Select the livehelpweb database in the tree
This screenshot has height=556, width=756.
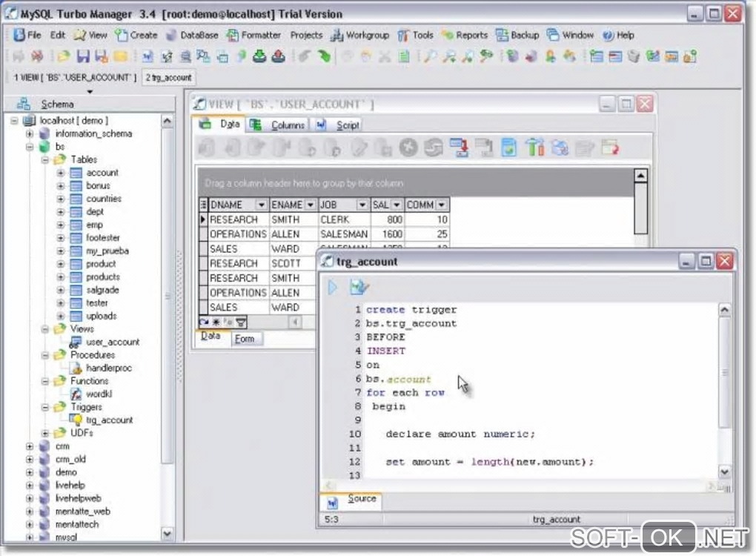tap(78, 498)
